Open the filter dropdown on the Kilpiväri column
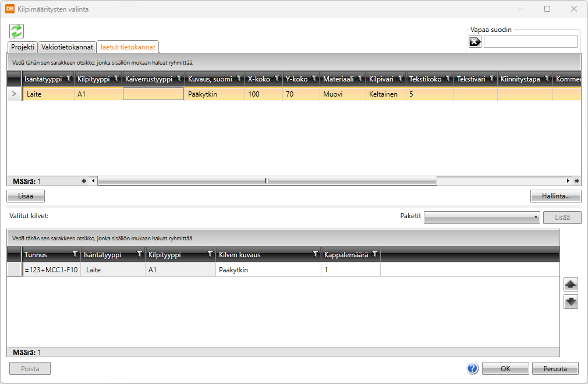 (x=399, y=79)
